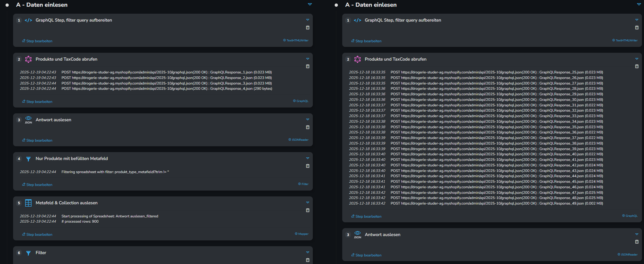The height and width of the screenshot is (264, 644).
Task: Collapse 'Nur Produkte mit befüllten Metafeld' step chevron
Action: tap(308, 158)
